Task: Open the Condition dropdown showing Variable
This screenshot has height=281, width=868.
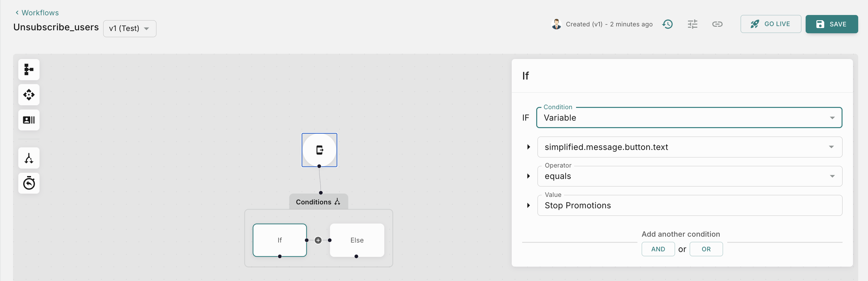Action: point(689,118)
